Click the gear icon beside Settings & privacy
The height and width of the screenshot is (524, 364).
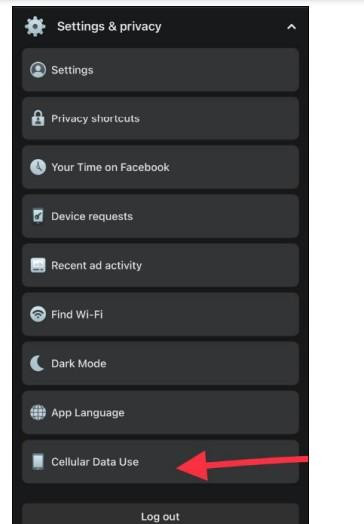pyautogui.click(x=35, y=26)
